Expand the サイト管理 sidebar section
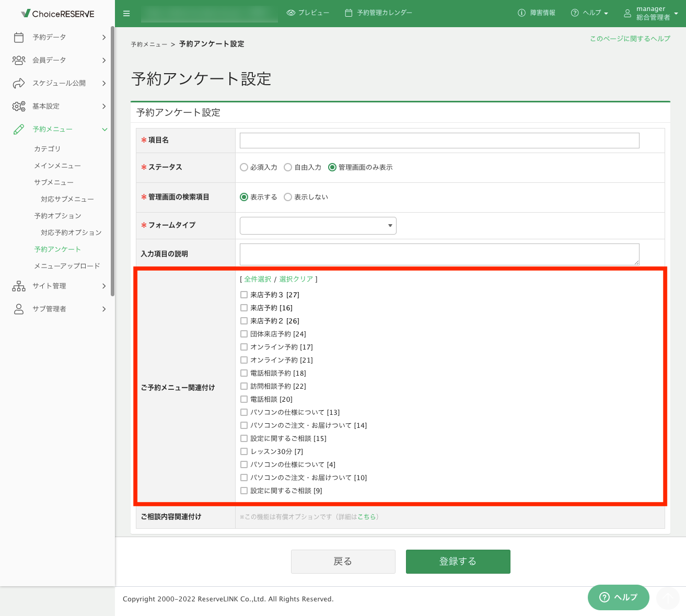 tap(104, 286)
